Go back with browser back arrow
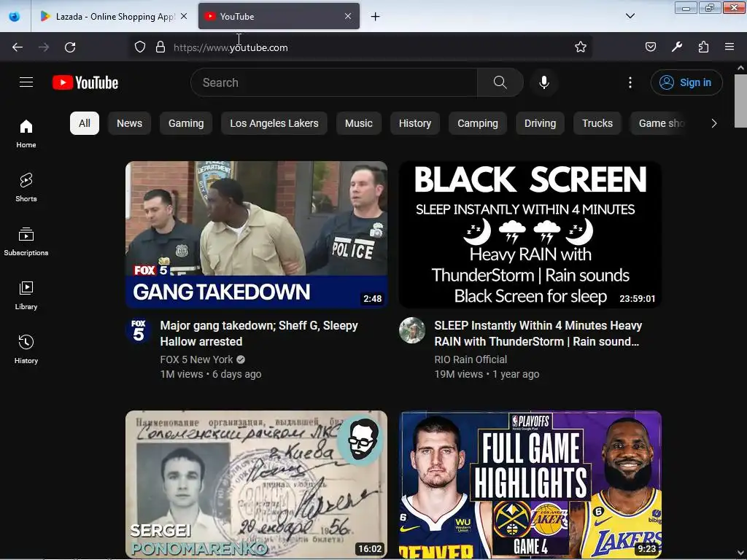This screenshot has height=560, width=747. pyautogui.click(x=18, y=47)
